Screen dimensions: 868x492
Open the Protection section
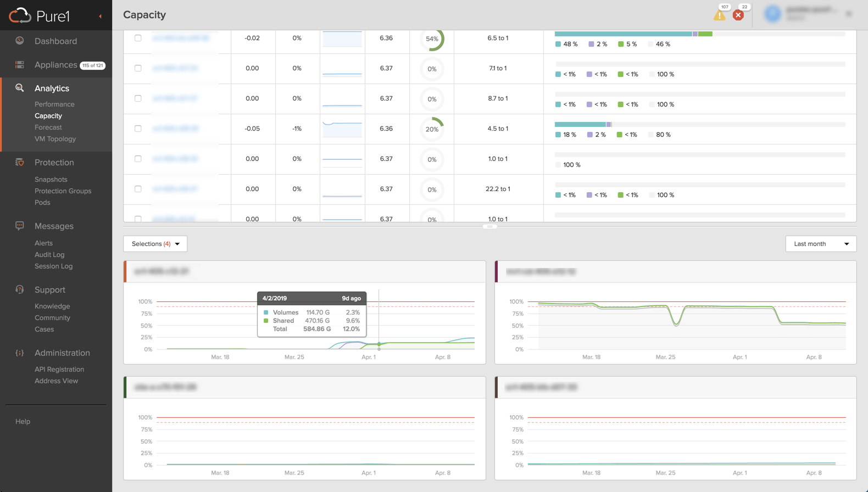click(x=54, y=163)
